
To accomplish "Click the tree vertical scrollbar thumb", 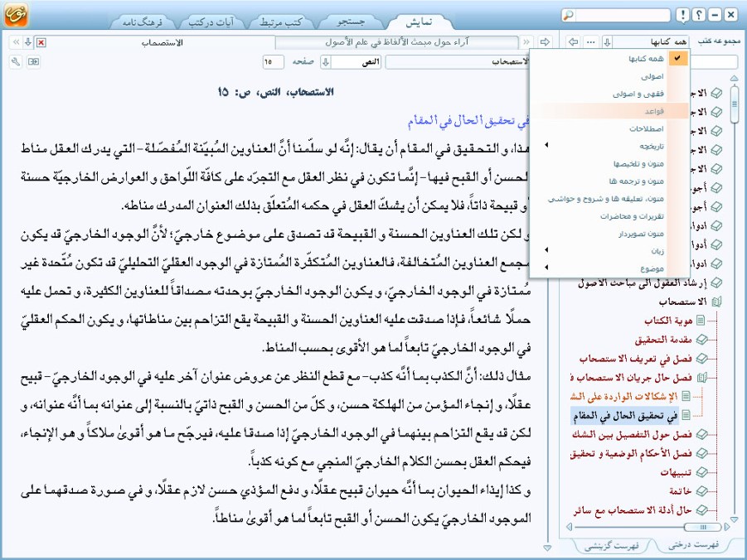I will (x=734, y=104).
